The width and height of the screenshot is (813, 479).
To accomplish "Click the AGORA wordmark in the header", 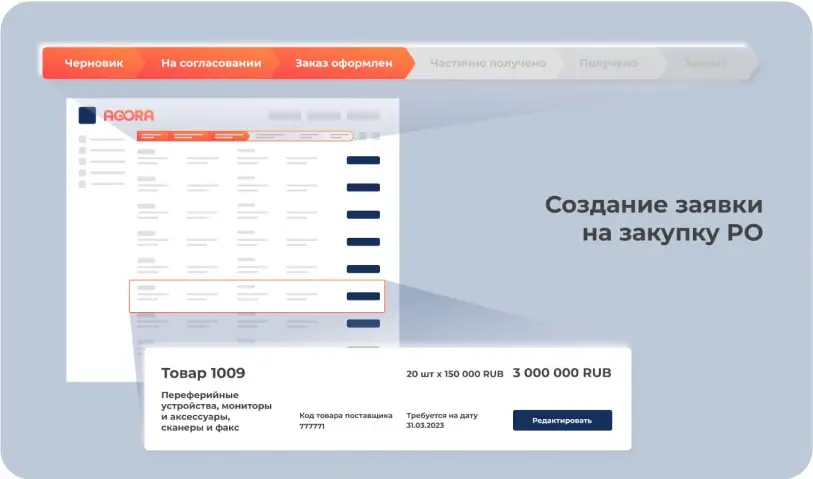I will [127, 115].
